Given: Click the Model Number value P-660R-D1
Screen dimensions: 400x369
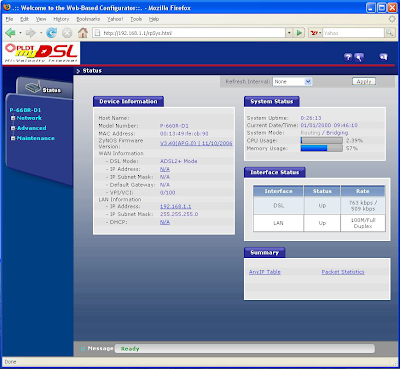Looking at the screenshot, I should coord(174,126).
